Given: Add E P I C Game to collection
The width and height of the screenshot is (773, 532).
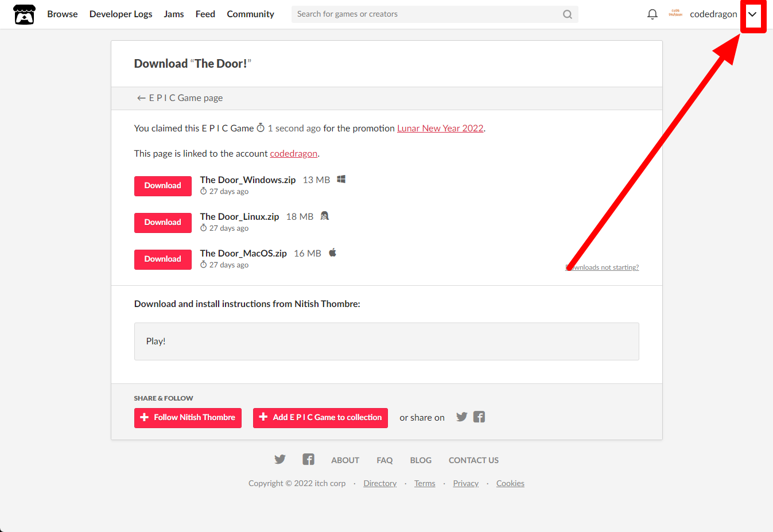Looking at the screenshot, I should (x=320, y=418).
